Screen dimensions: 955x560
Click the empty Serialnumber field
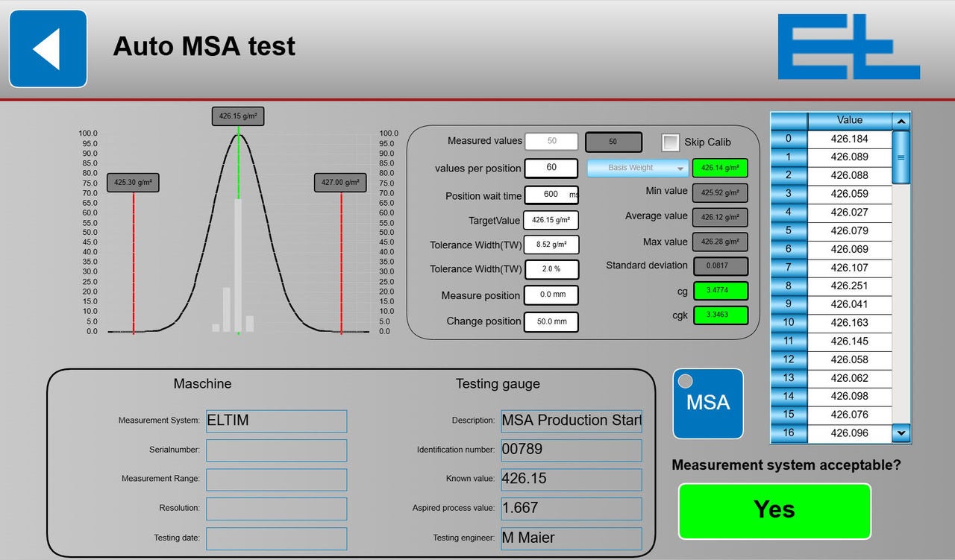pyautogui.click(x=276, y=450)
